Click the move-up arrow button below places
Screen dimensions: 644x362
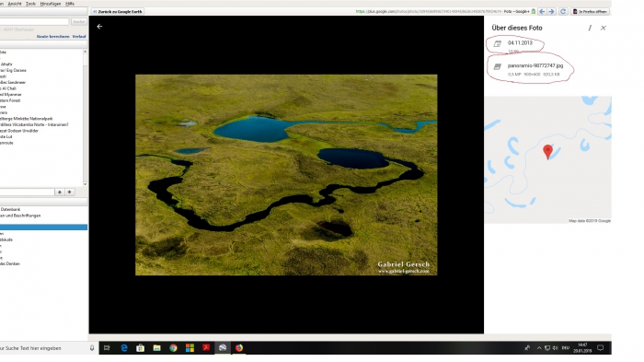point(60,193)
